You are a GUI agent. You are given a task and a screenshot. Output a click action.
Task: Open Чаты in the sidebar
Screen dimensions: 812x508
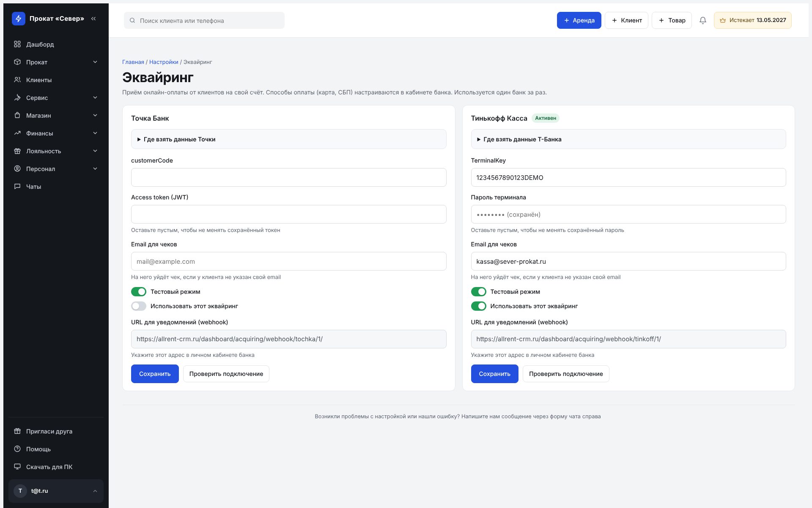tap(56, 186)
